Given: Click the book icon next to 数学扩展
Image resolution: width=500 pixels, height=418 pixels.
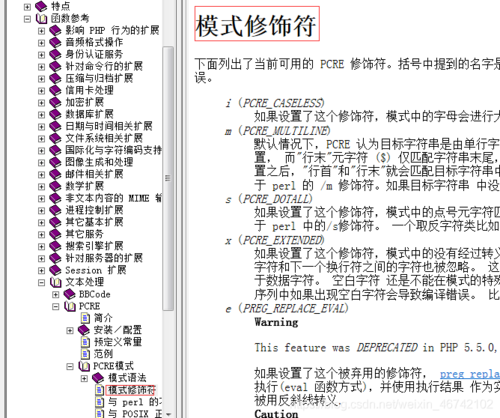Looking at the screenshot, I should point(55,186).
